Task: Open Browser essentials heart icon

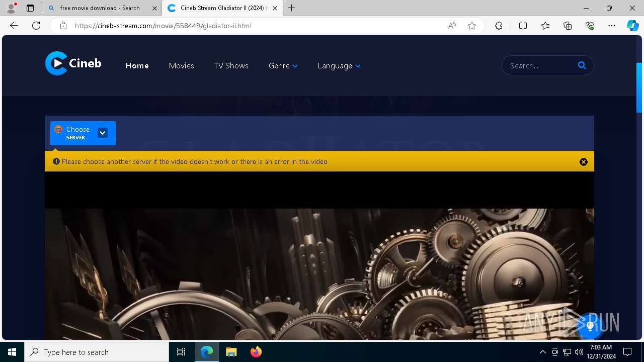Action: 590,26
